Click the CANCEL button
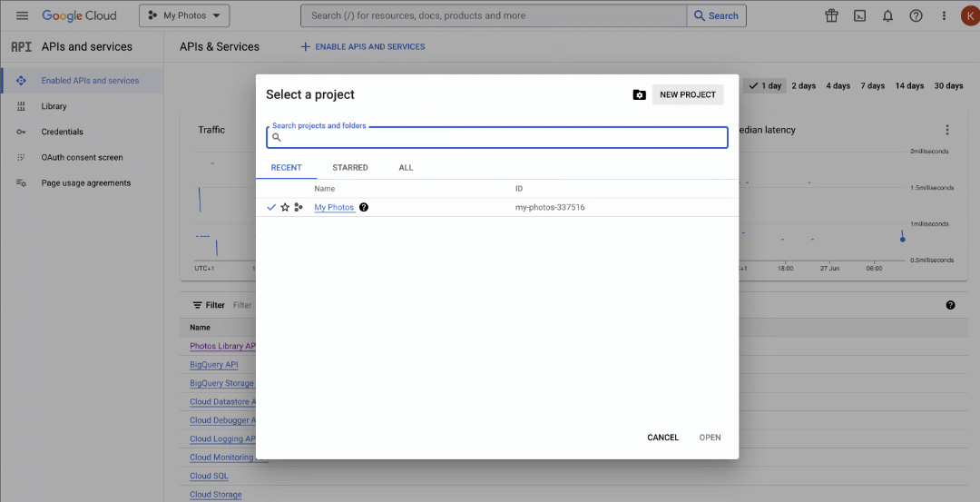Viewport: 980px width, 502px height. point(663,438)
